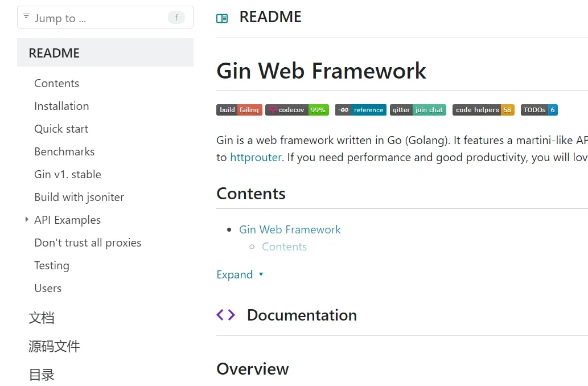Click the Documentation section heading
Screen dimensions: 588x386
coord(302,315)
